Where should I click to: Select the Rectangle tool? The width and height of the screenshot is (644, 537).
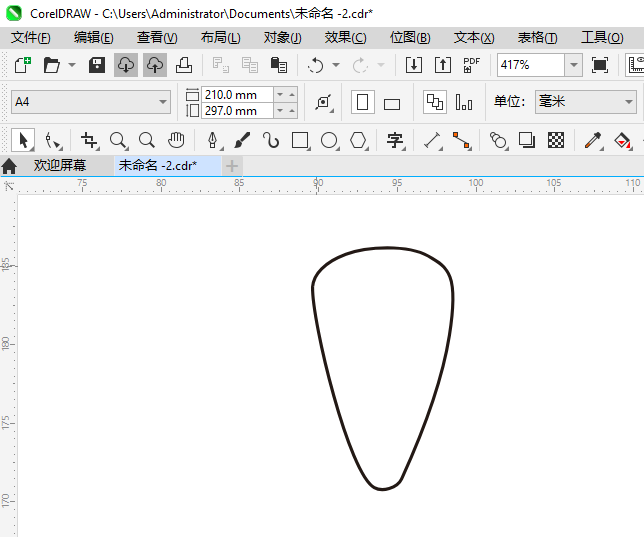(x=300, y=141)
